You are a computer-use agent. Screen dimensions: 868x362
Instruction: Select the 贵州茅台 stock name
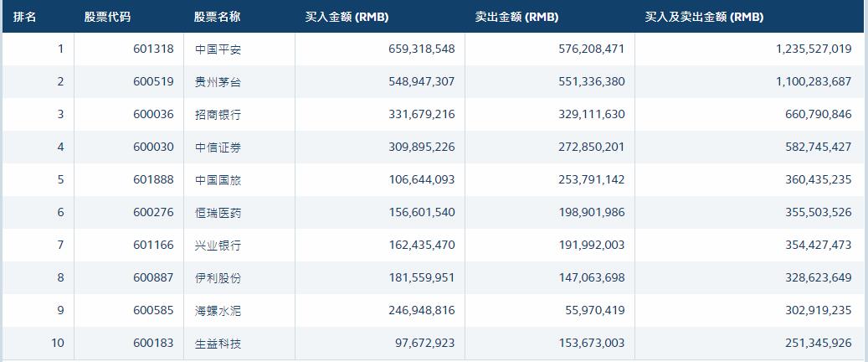[x=218, y=82]
